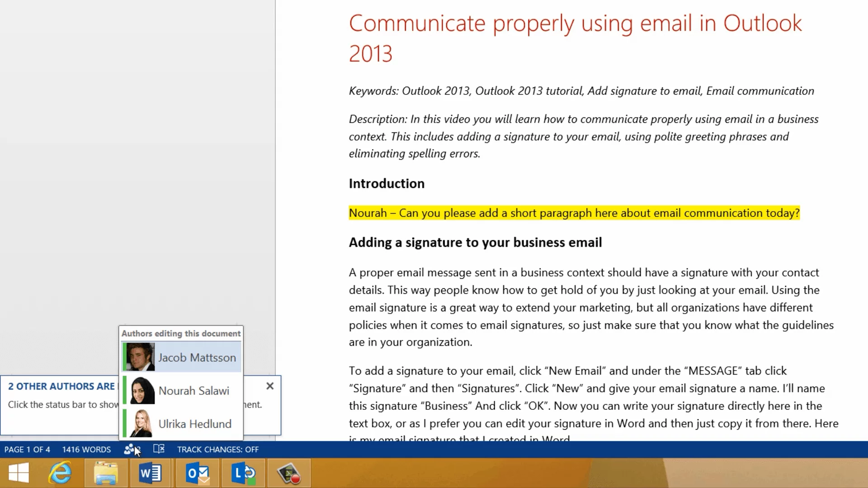Select author Nourah Salawi in the list
Image resolution: width=868 pixels, height=488 pixels.
(x=193, y=391)
